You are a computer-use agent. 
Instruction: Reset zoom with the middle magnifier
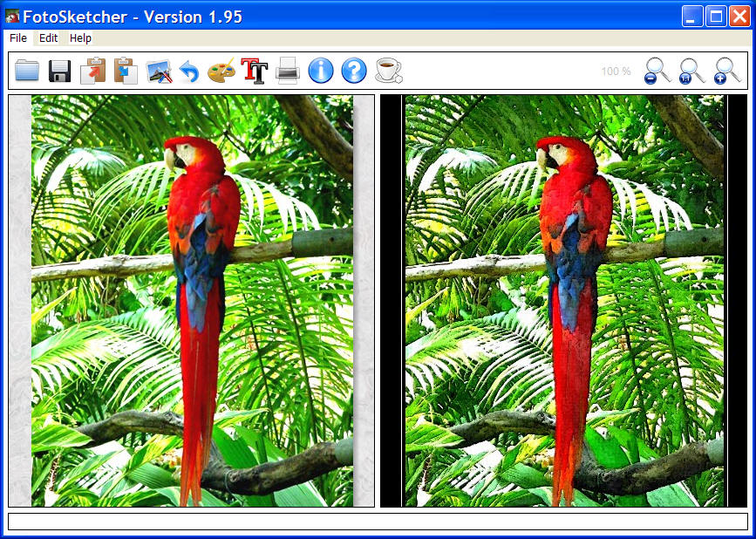[691, 72]
